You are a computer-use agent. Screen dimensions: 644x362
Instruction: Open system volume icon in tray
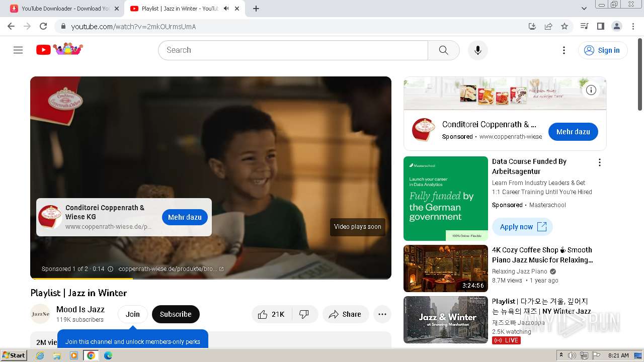572,355
